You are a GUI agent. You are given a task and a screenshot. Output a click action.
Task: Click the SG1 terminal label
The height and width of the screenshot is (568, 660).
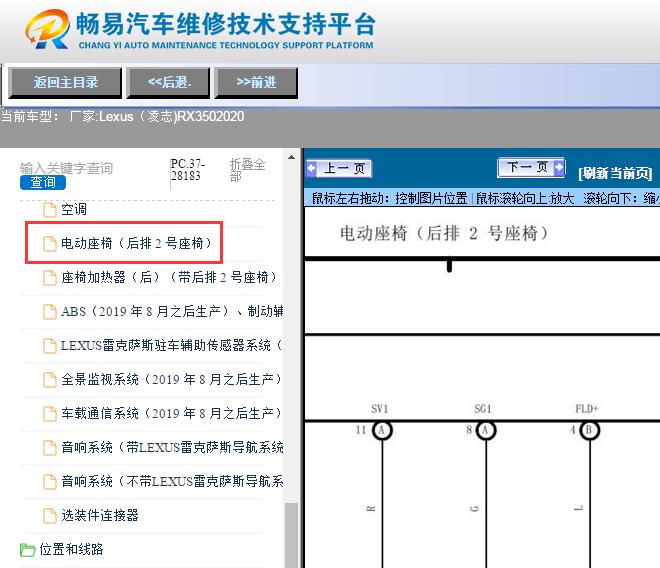483,409
